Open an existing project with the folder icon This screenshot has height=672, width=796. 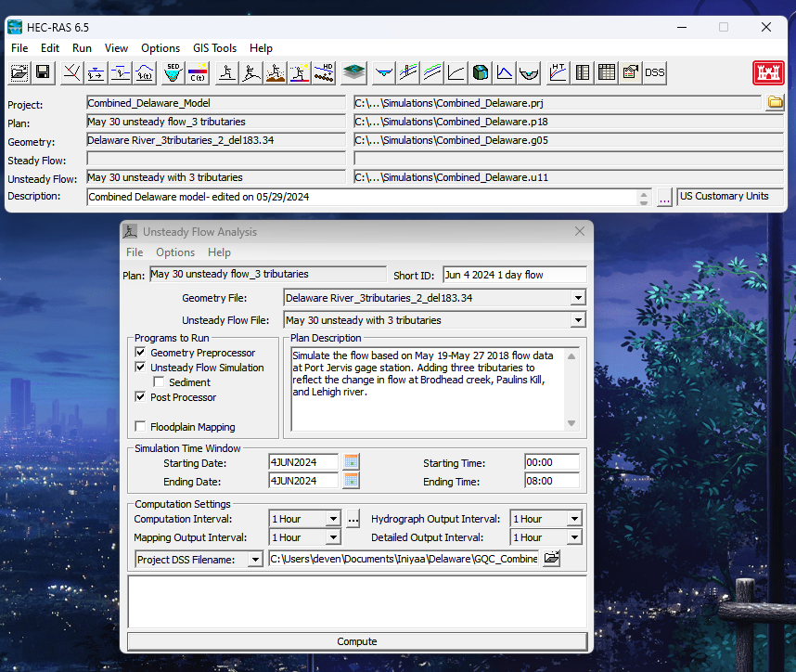pyautogui.click(x=19, y=72)
